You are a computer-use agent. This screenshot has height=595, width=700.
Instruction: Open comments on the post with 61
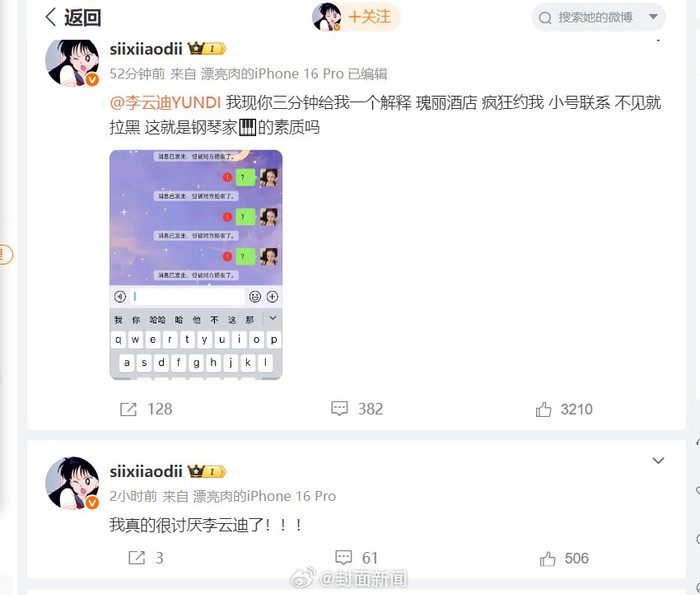(356, 558)
